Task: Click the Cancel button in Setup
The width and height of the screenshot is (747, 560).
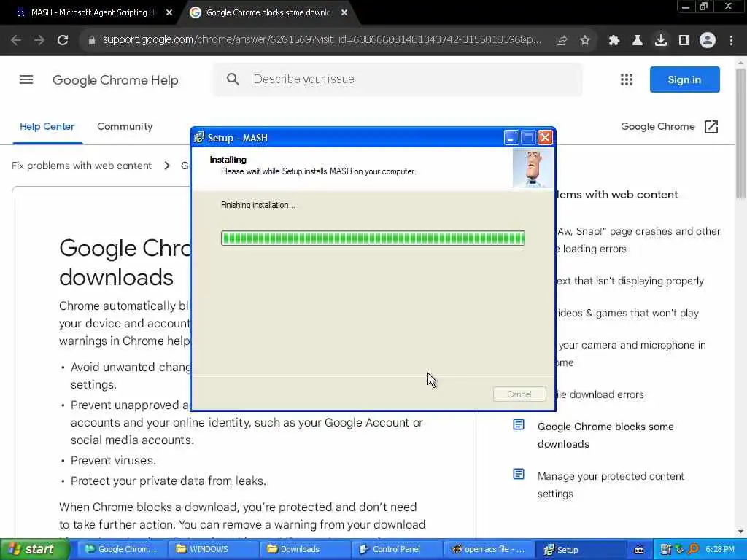Action: [519, 394]
